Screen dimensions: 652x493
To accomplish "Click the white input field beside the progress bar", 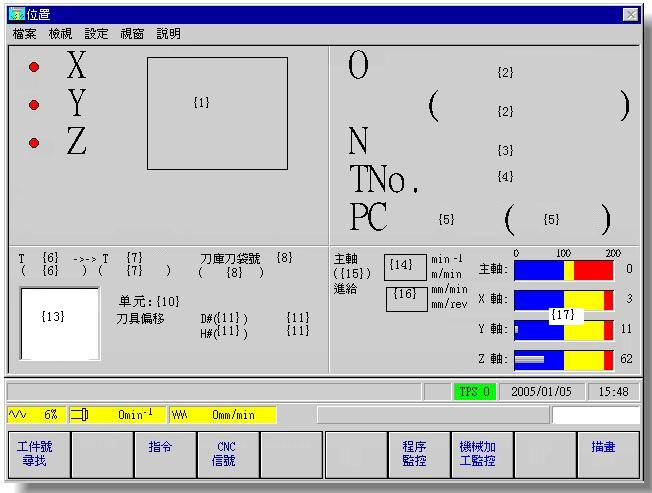I will click(595, 414).
